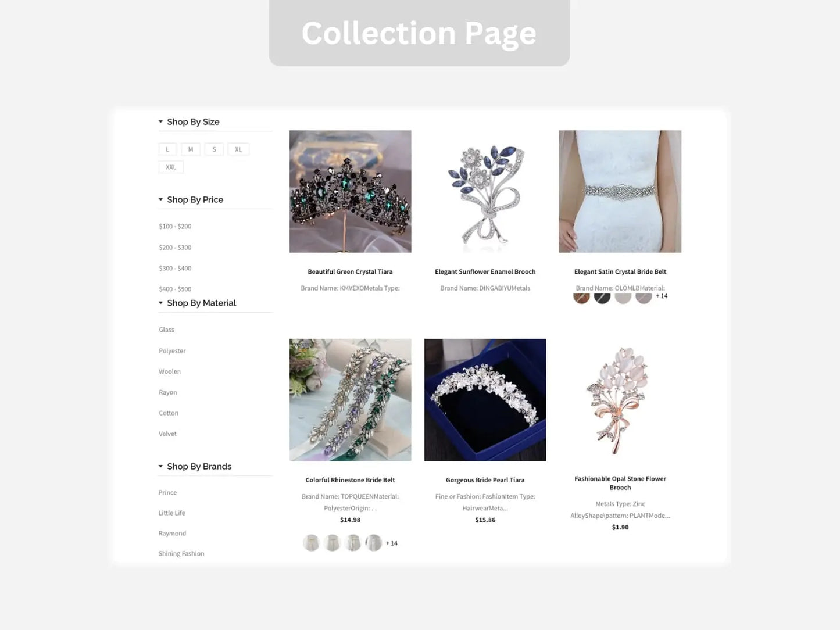Filter by Velvet material
Viewport: 840px width, 630px height.
tap(167, 434)
